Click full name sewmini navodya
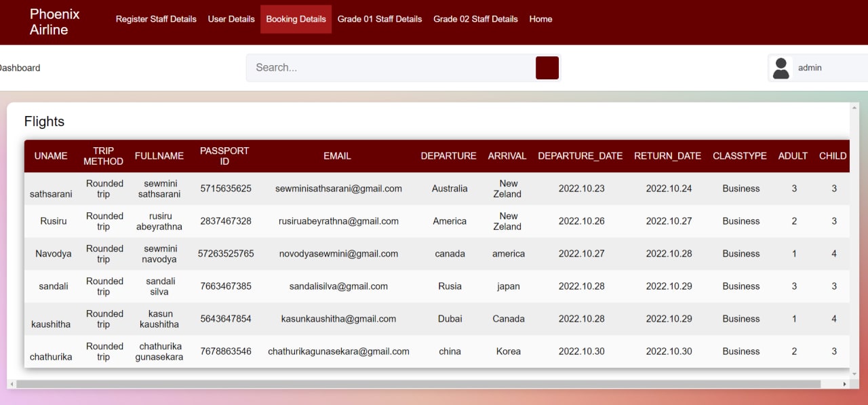Image resolution: width=868 pixels, height=405 pixels. [159, 254]
